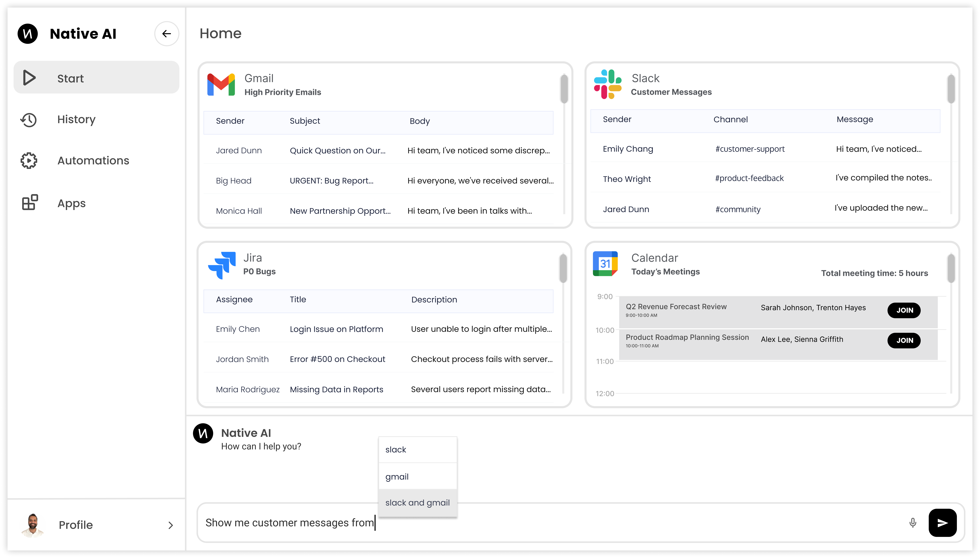The width and height of the screenshot is (980, 558).
Task: Click the chat message input field
Action: (613, 523)
